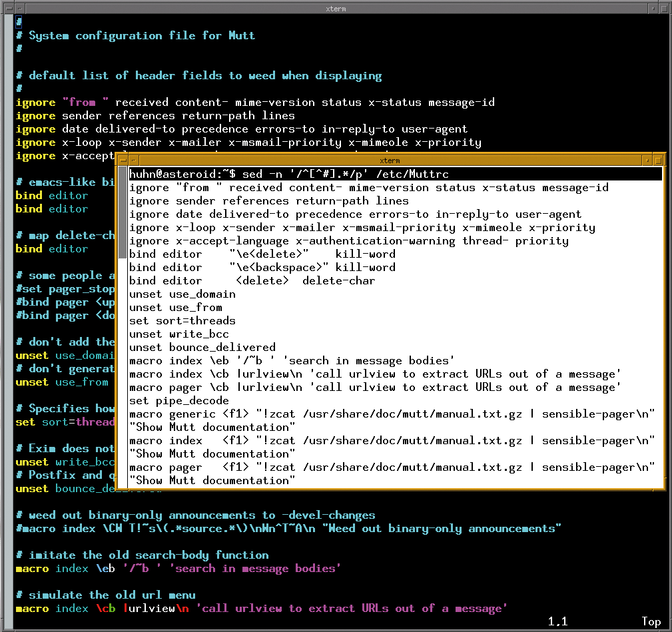Click the 'macro index <f1>' zcat line
Image resolution: width=672 pixels, height=632 pixels.
click(x=392, y=440)
